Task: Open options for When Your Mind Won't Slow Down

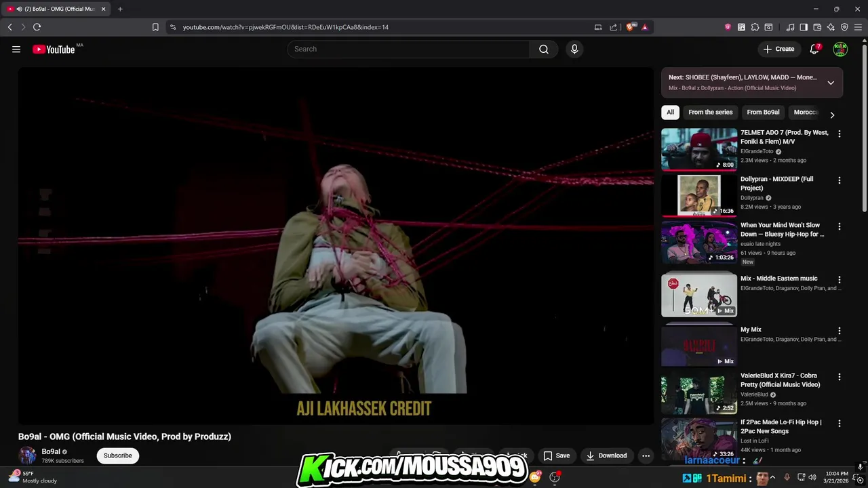Action: (840, 227)
